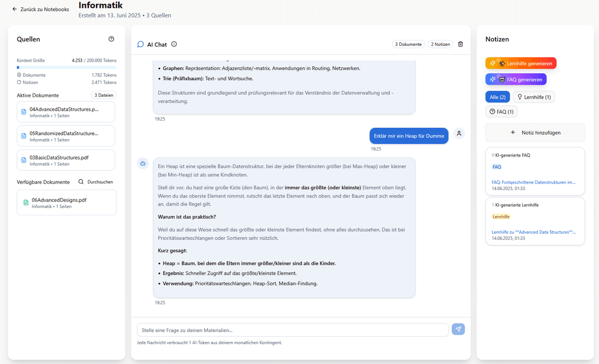Send a message using the paper plane icon
Screen dimensions: 599x364
point(458,329)
